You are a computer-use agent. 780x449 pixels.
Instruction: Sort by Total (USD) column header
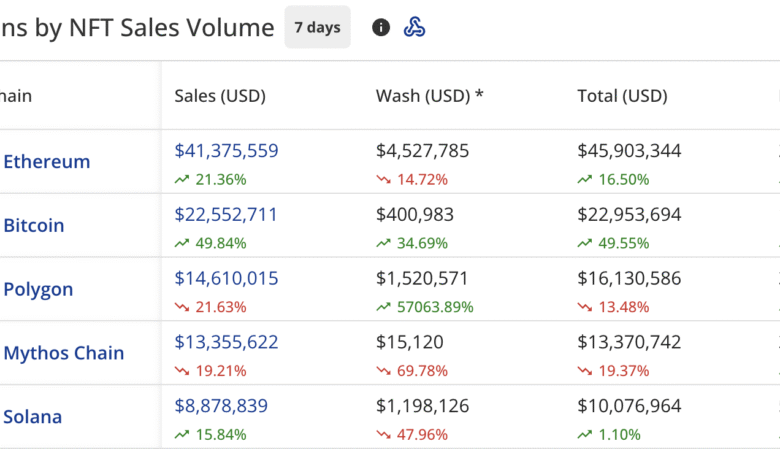click(622, 95)
